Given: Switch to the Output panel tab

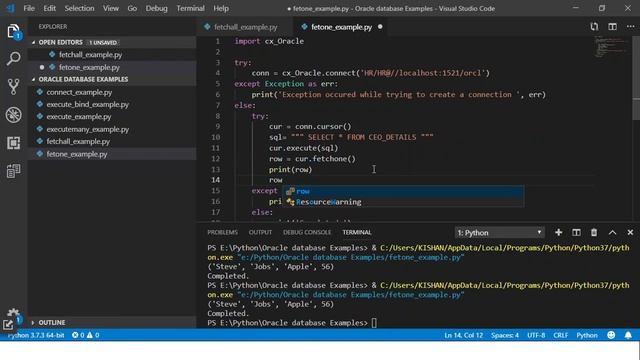Looking at the screenshot, I should tap(260, 232).
